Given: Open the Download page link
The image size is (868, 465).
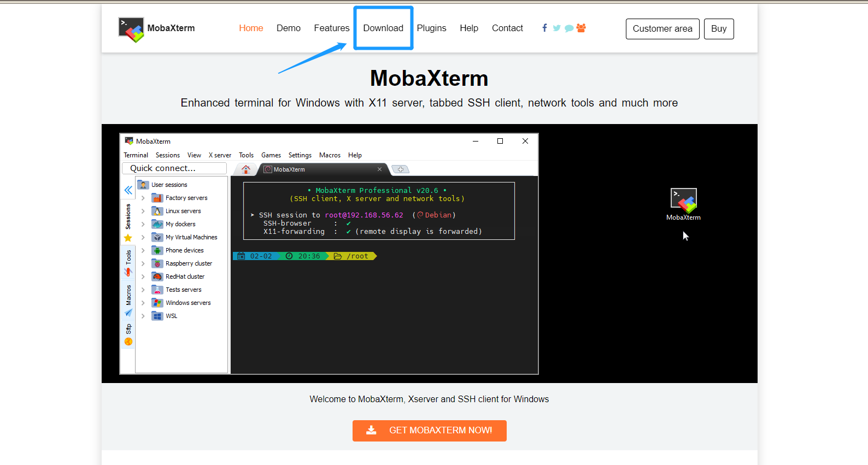Looking at the screenshot, I should [x=383, y=28].
